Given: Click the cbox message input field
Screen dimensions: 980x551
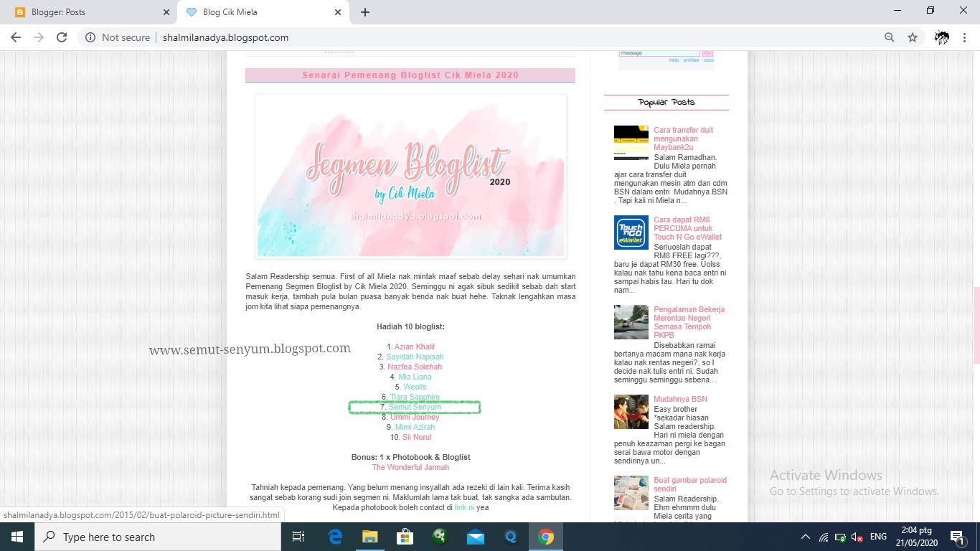Looking at the screenshot, I should pos(659,53).
